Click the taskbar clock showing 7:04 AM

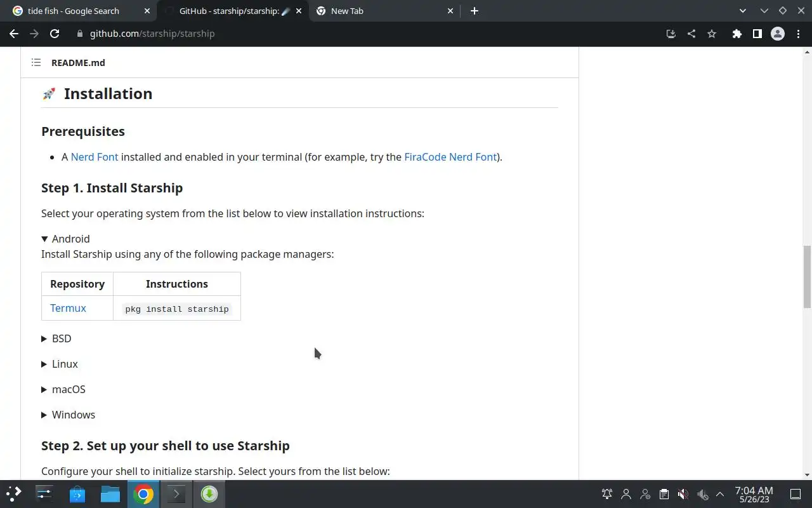tap(754, 494)
